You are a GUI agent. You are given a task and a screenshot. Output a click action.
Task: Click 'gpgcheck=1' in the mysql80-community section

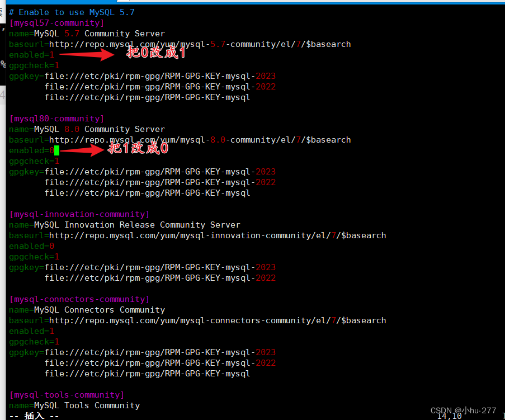click(34, 162)
